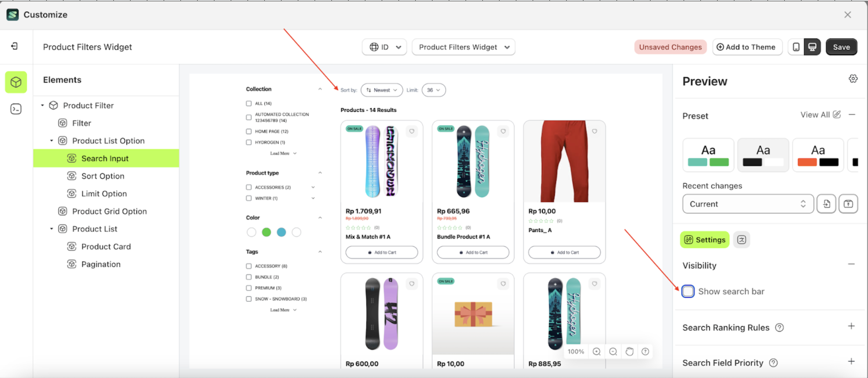The height and width of the screenshot is (378, 868).
Task: Check the PREMIUM tag filter
Action: [249, 288]
